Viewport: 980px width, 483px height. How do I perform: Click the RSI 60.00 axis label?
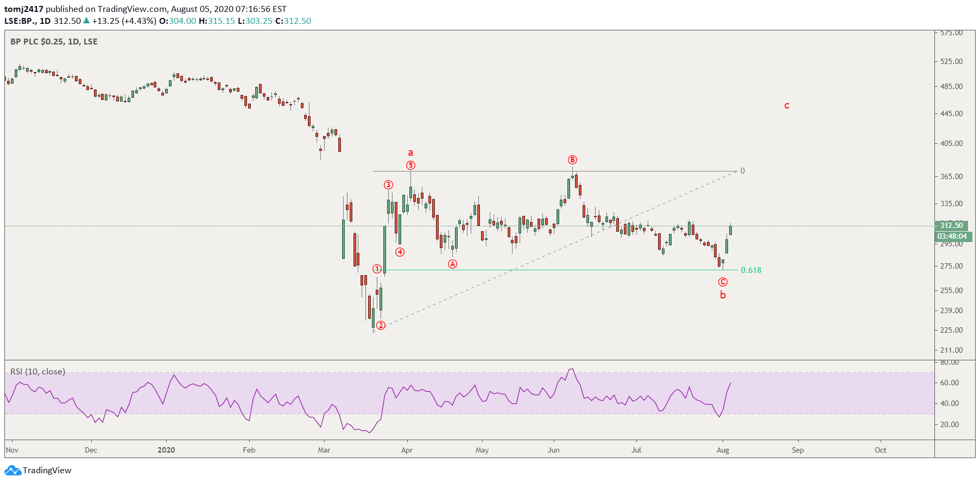click(x=950, y=383)
